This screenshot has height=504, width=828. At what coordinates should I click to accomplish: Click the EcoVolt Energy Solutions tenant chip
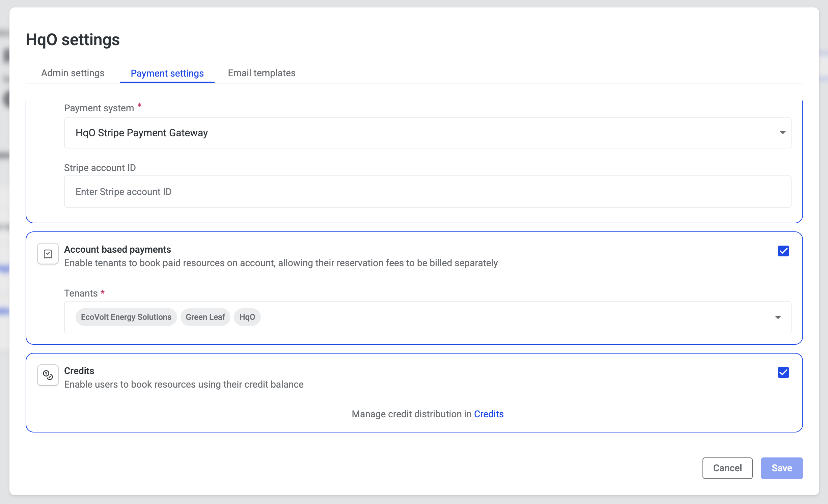126,317
